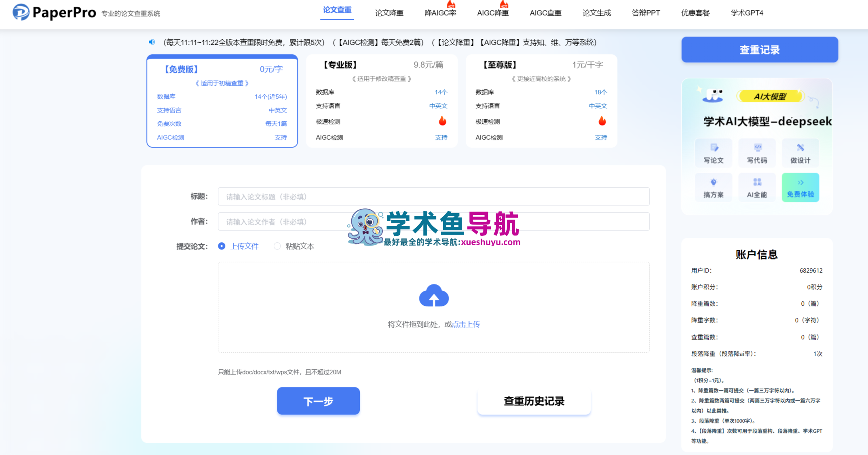Select the 至尊版 plan card
The image size is (868, 455).
(x=541, y=101)
